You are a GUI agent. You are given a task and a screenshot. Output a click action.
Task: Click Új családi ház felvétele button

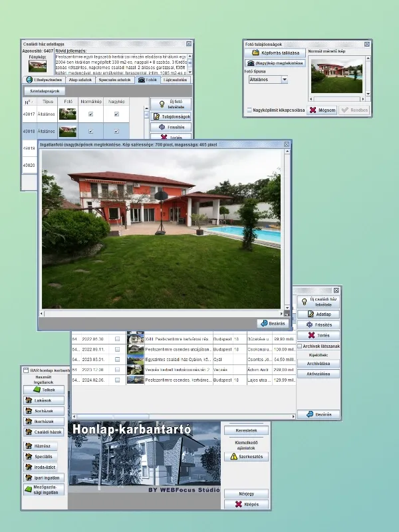point(319,302)
